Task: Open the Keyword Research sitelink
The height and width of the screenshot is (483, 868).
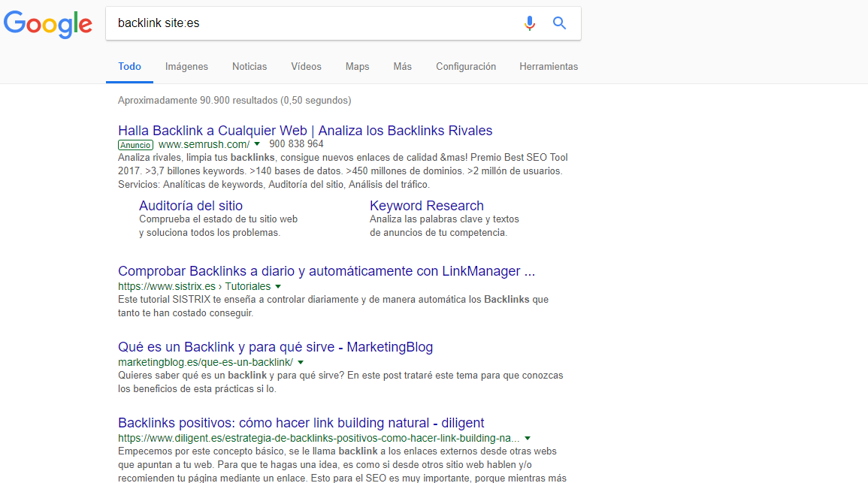Action: coord(426,205)
